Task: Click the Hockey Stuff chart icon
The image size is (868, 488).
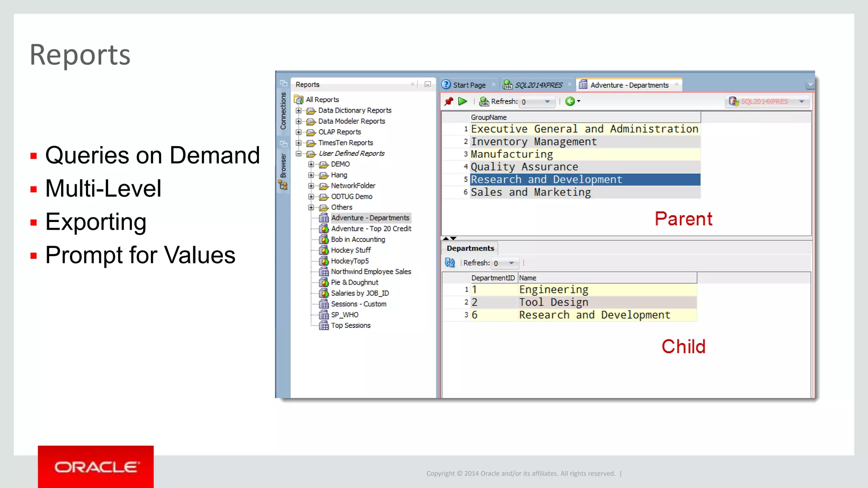Action: pos(324,250)
